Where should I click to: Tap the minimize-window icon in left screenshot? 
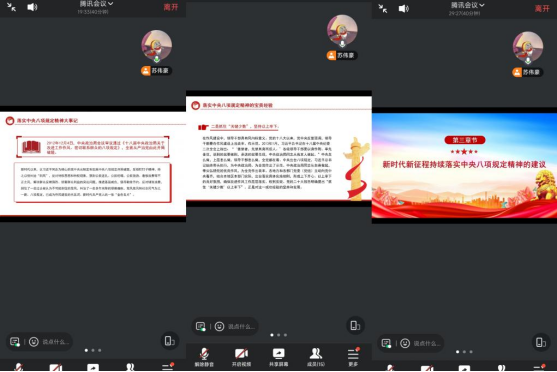11,7
